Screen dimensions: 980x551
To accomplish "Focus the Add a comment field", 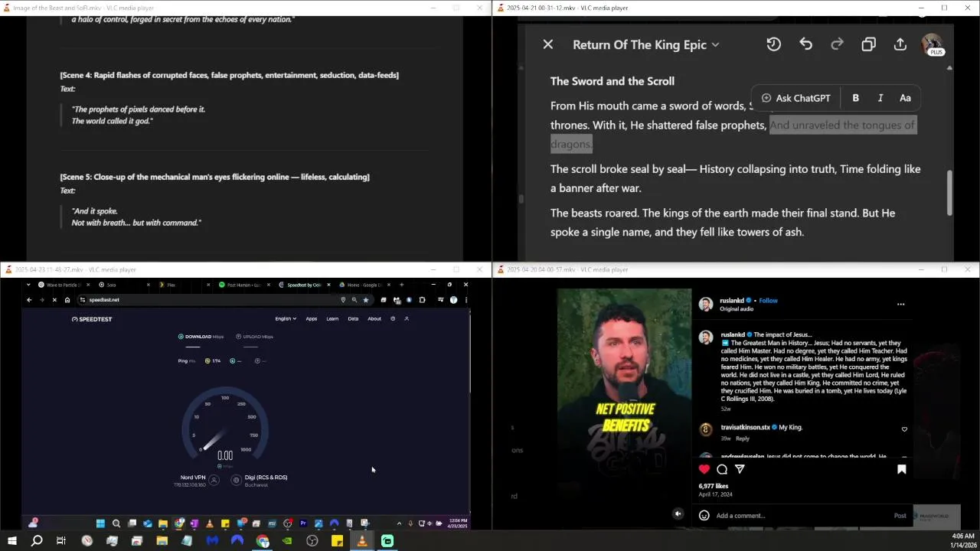I will coord(800,516).
